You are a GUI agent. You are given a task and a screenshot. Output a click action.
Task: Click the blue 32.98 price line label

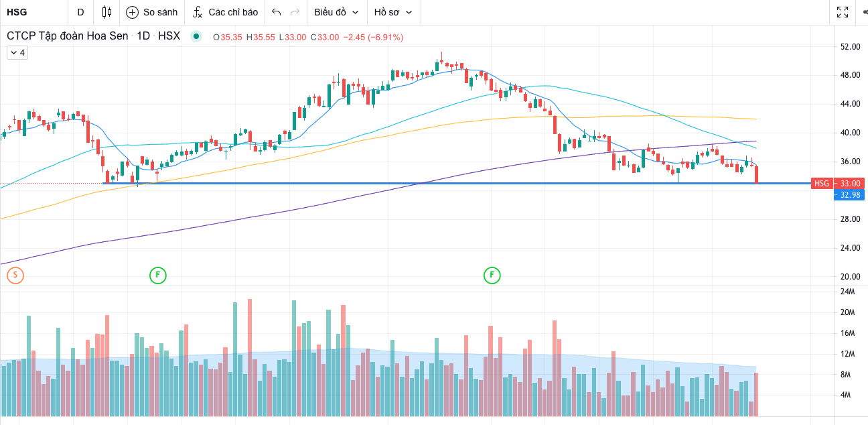click(x=849, y=195)
